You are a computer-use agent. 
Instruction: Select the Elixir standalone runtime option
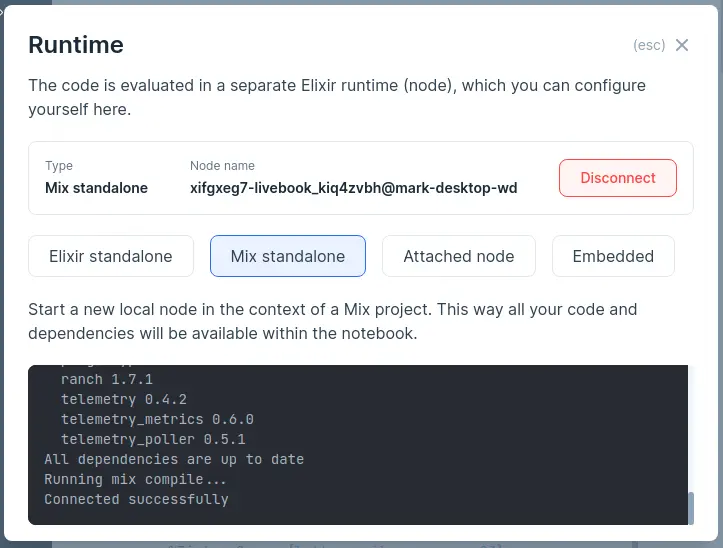111,256
